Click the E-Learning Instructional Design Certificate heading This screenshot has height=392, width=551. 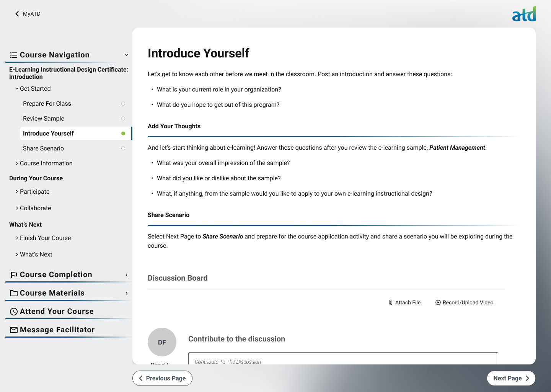point(68,73)
